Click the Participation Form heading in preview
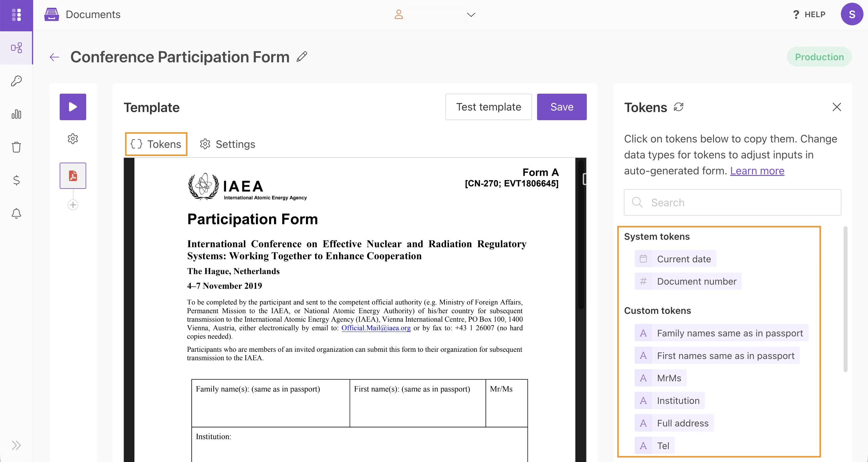868x462 pixels. (x=252, y=219)
